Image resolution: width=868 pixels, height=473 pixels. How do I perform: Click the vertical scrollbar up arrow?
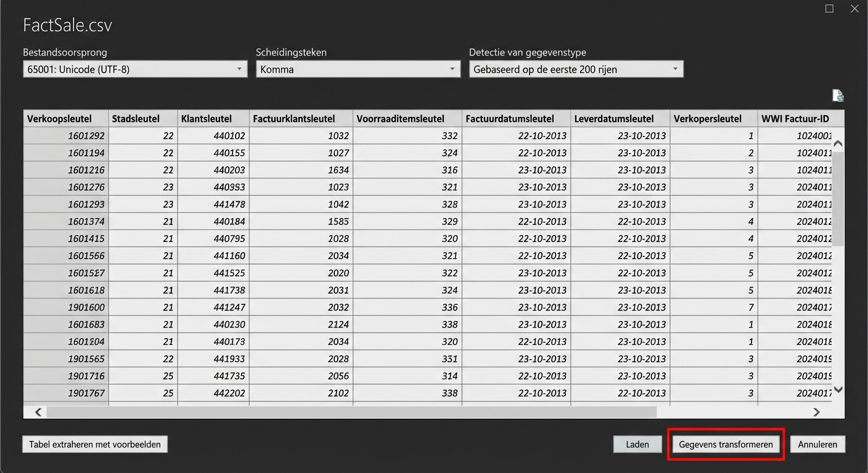(x=838, y=142)
